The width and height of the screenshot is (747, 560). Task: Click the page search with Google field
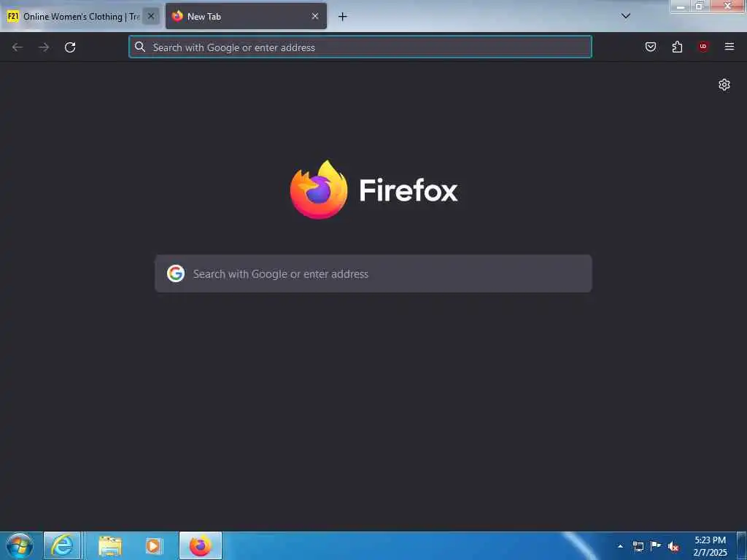coord(373,274)
